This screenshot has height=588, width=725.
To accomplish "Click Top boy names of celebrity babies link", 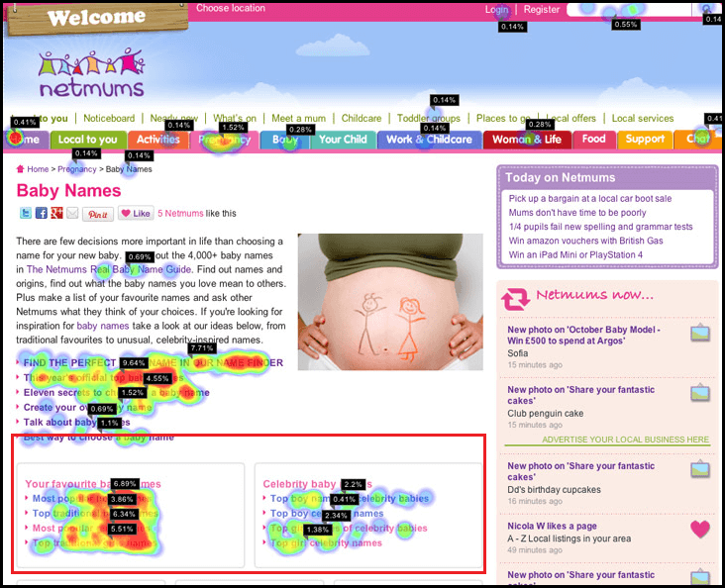I will [x=349, y=498].
